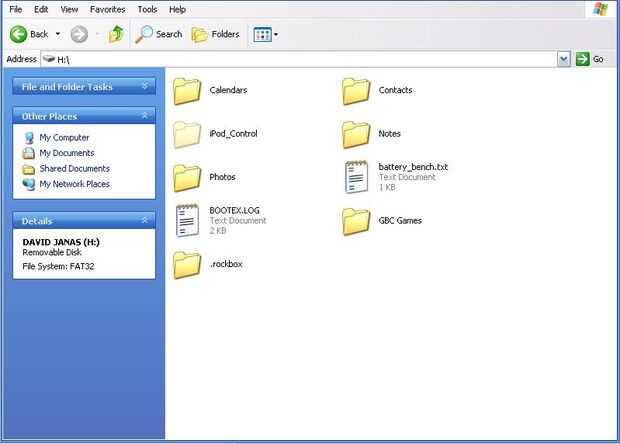The image size is (620, 444).
Task: Open the Back history dropdown arrow
Action: click(58, 34)
